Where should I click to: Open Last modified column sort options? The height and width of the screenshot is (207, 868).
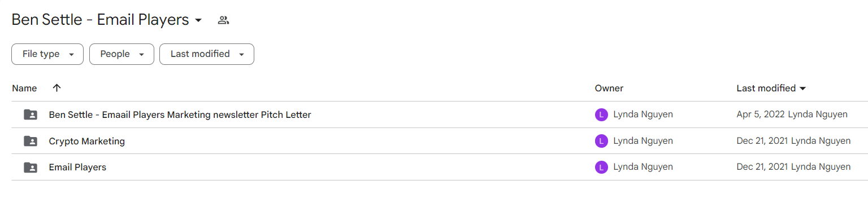pyautogui.click(x=771, y=88)
